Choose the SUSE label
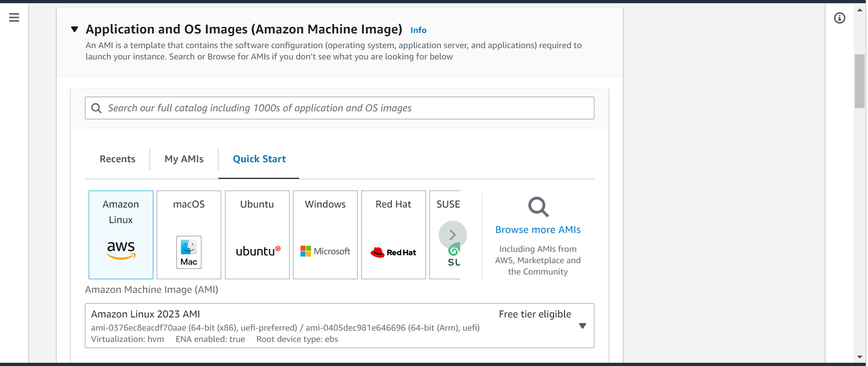The image size is (868, 366). coord(448,204)
